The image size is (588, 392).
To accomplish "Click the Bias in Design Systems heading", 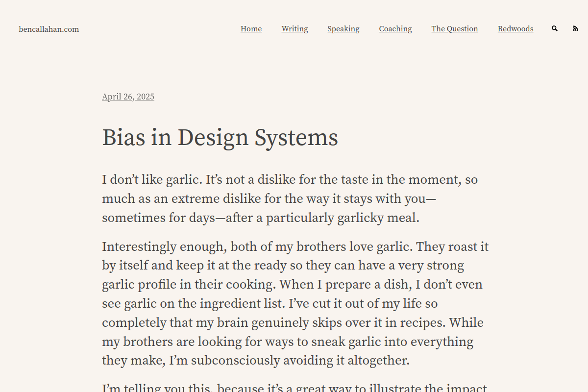I will [x=220, y=138].
